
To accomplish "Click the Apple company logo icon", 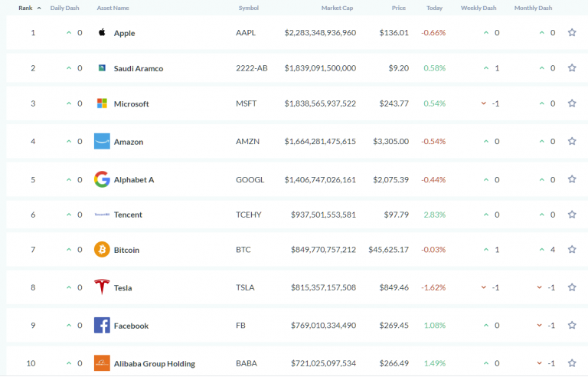I will click(x=102, y=33).
